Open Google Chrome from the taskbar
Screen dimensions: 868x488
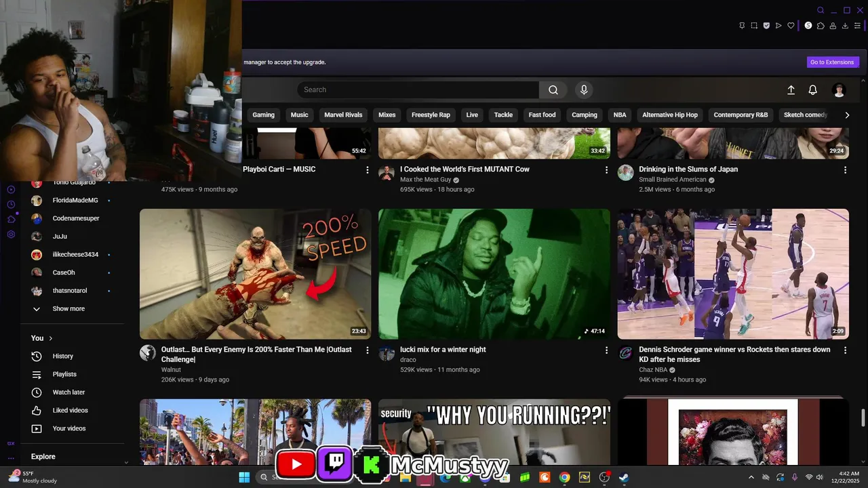[x=564, y=477]
